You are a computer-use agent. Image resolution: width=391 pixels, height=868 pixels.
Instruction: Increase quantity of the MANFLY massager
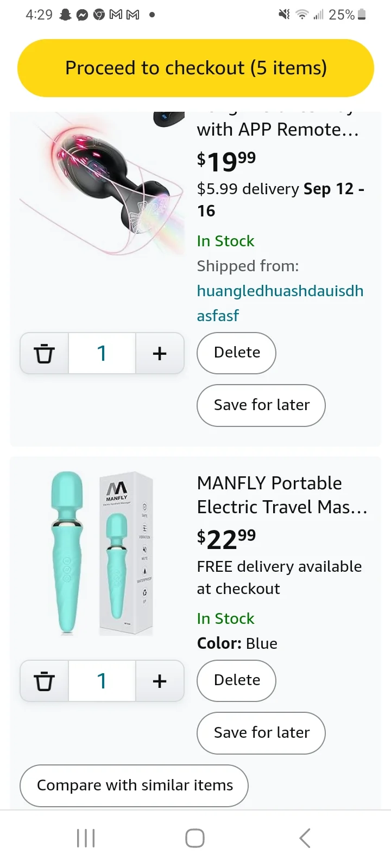point(160,681)
